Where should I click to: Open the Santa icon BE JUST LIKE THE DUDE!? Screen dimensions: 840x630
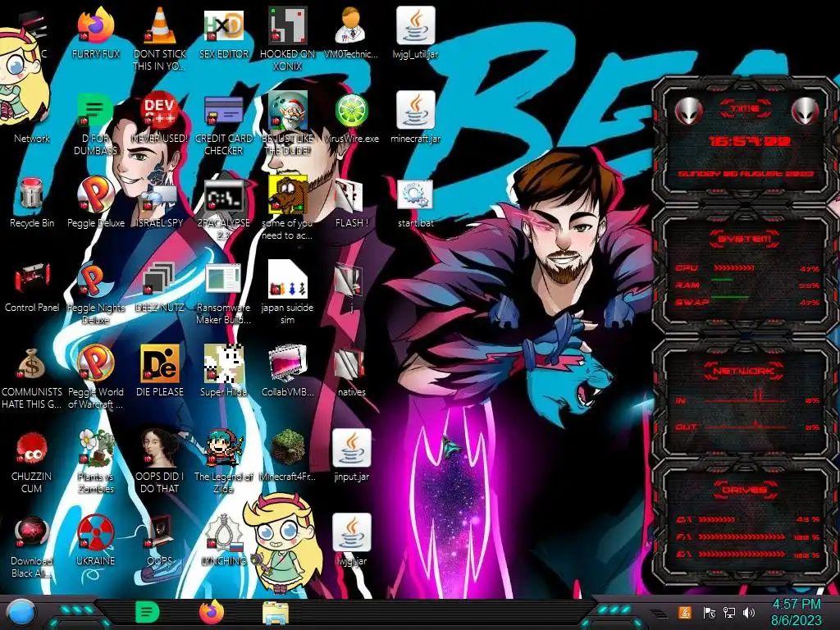coord(288,110)
